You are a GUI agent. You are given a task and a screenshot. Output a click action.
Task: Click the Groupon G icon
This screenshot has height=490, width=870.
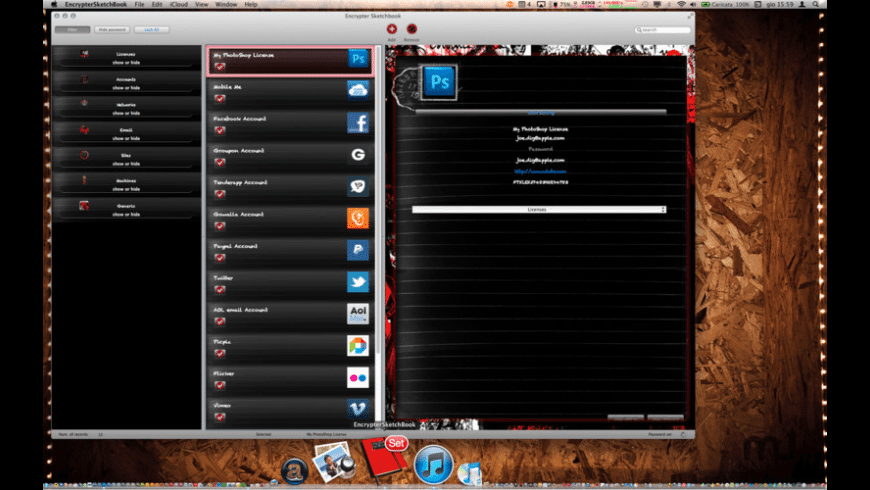pyautogui.click(x=358, y=154)
